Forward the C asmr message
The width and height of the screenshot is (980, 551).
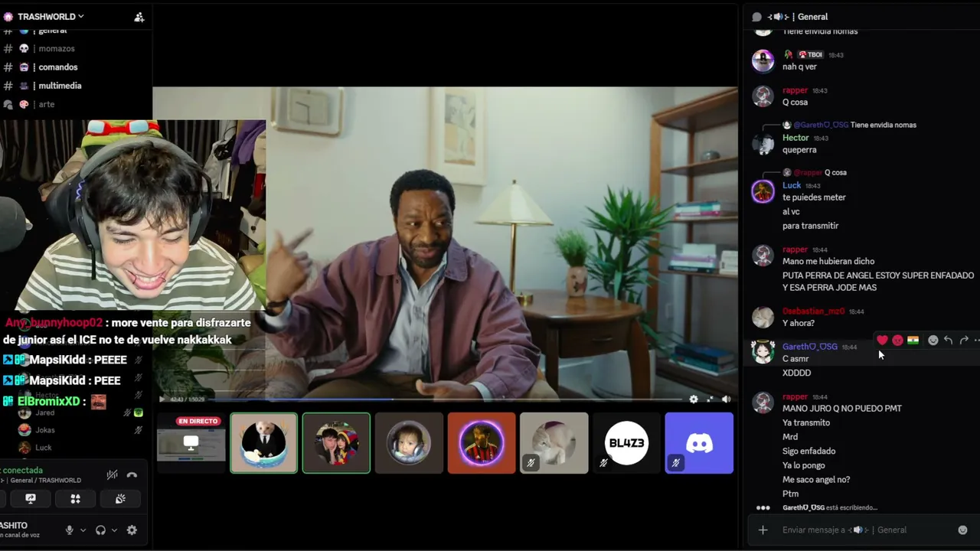[x=964, y=341]
